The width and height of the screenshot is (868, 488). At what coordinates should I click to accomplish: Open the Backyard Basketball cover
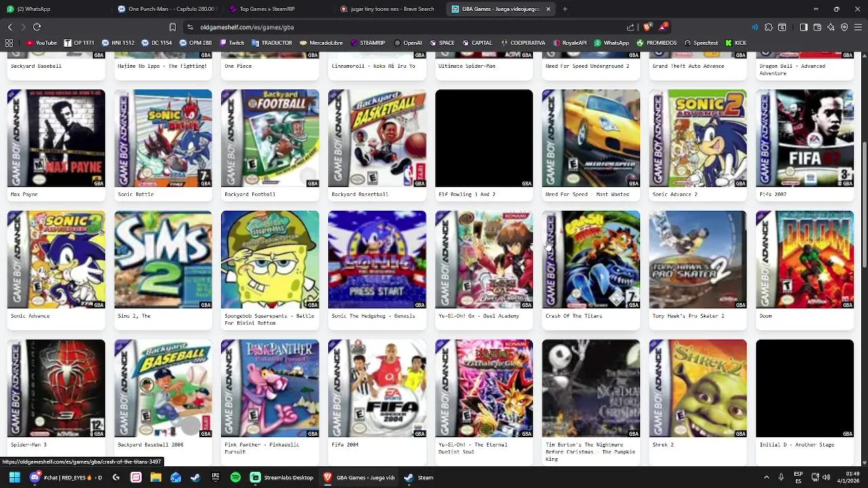click(x=377, y=138)
